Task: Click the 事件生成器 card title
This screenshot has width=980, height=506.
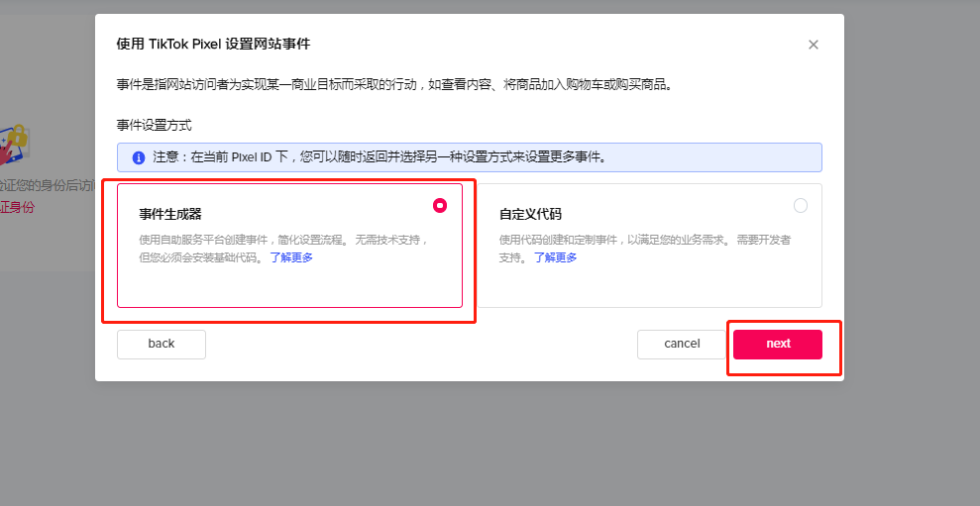Action: tap(170, 214)
